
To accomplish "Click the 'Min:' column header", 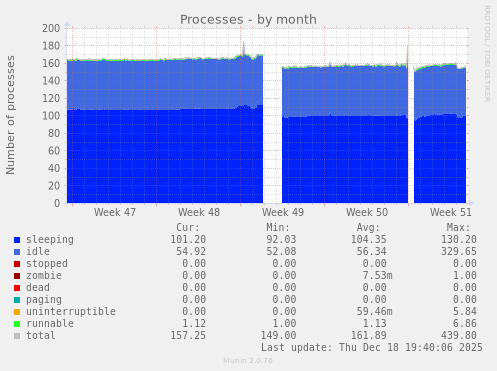I will pyautogui.click(x=278, y=228).
